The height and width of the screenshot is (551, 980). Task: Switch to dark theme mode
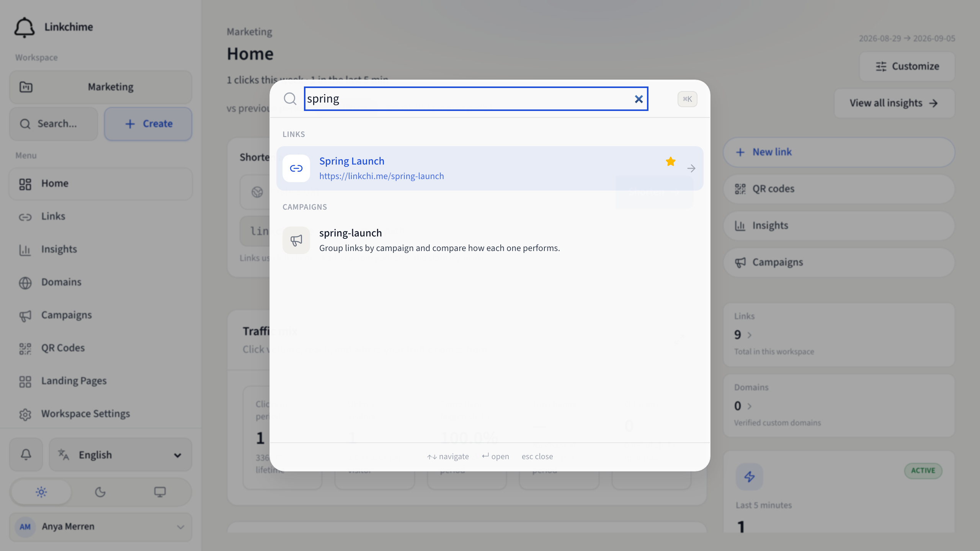pos(100,492)
